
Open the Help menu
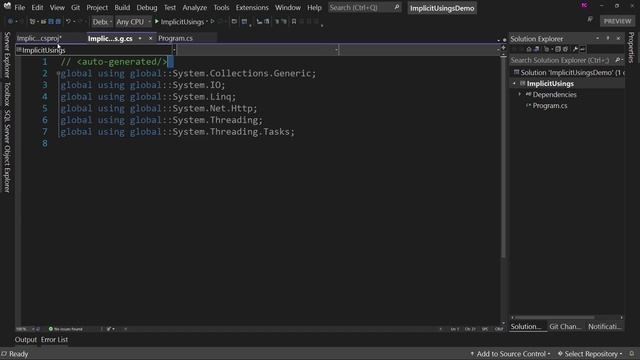tap(314, 8)
